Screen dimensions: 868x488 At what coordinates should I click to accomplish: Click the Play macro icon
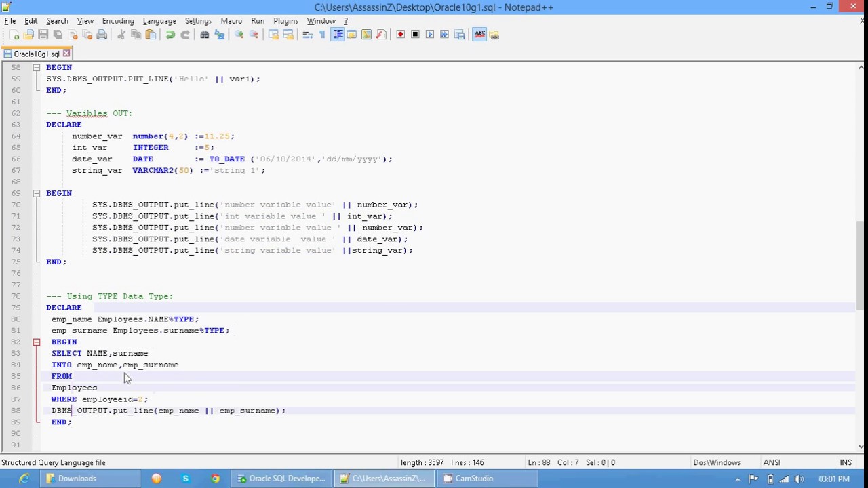430,35
